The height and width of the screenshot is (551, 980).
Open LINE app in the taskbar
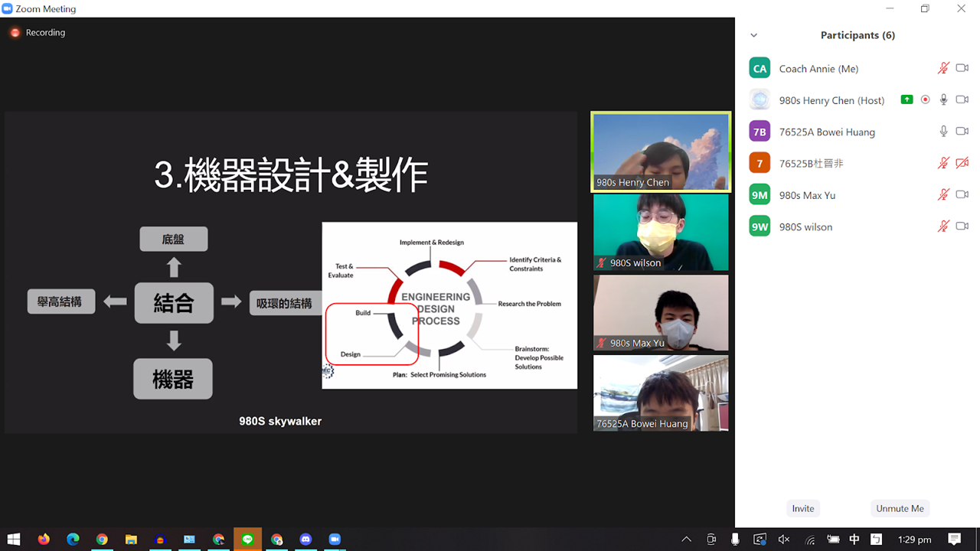tap(247, 539)
